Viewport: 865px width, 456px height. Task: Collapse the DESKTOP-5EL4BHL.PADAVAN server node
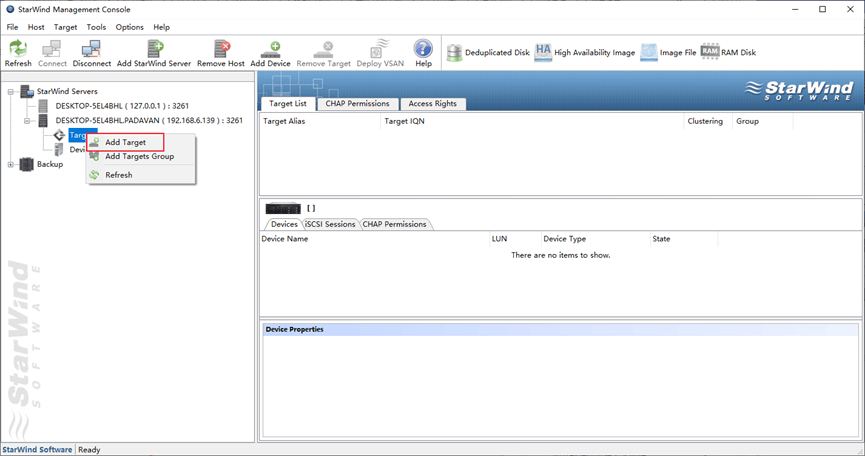(26, 121)
